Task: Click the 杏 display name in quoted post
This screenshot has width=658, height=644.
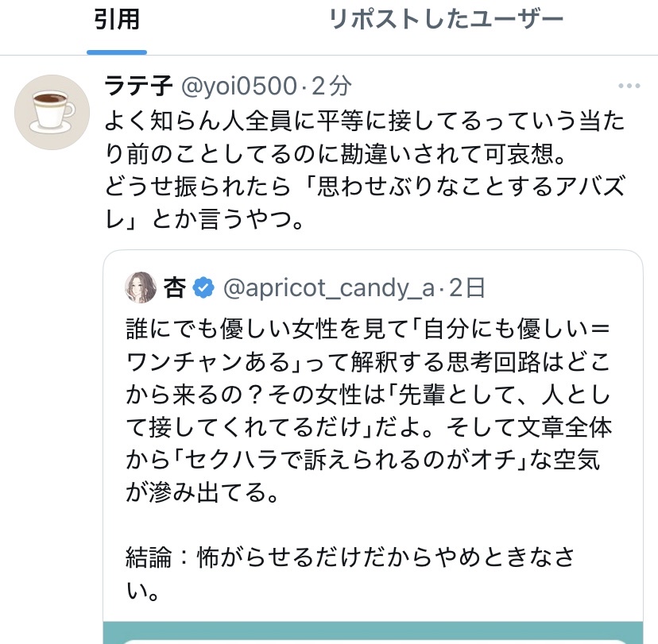Action: pyautogui.click(x=174, y=288)
